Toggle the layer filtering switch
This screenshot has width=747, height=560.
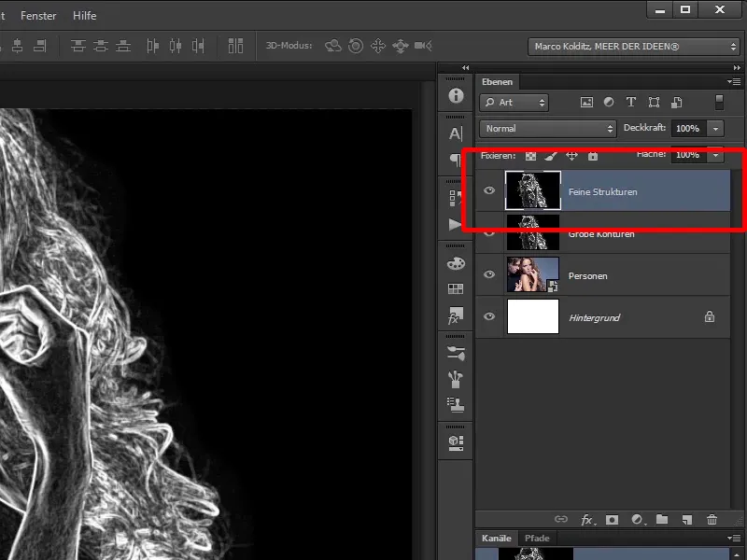(719, 102)
